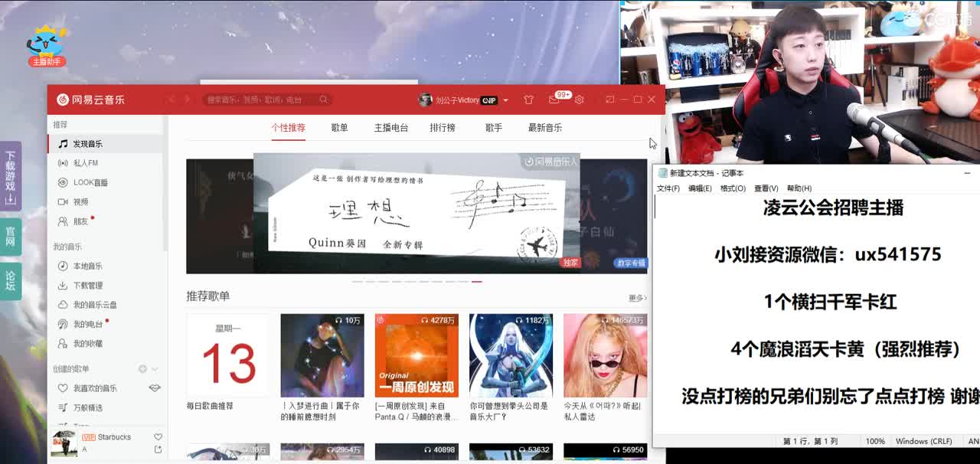Select the 排行榜 tab
980x464 pixels.
tap(443, 128)
